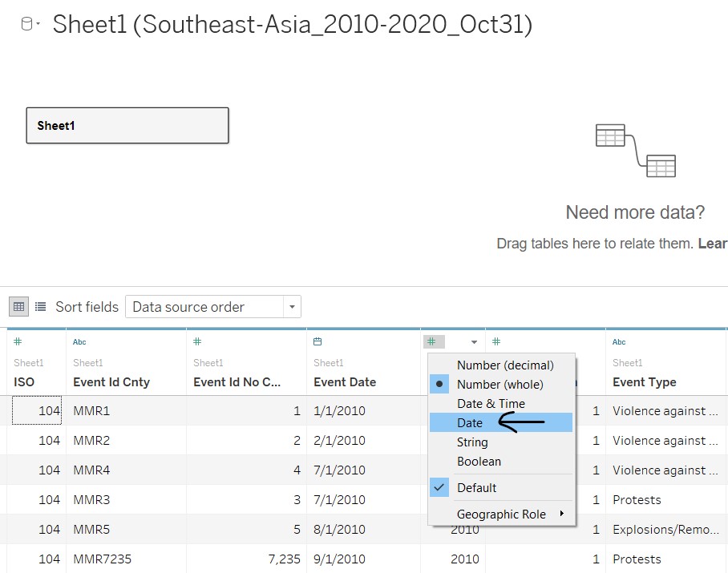728x573 pixels.
Task: Switch to grid preview view icon
Action: click(18, 306)
